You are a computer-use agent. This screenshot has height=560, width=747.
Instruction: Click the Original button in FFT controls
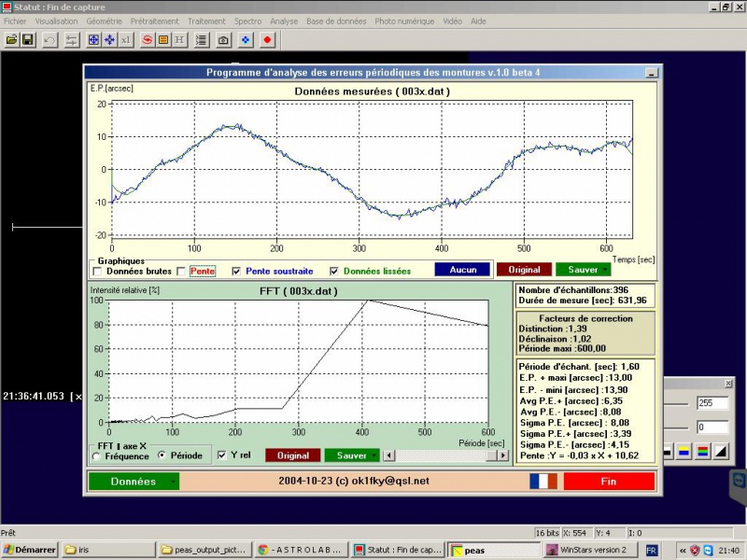(293, 455)
